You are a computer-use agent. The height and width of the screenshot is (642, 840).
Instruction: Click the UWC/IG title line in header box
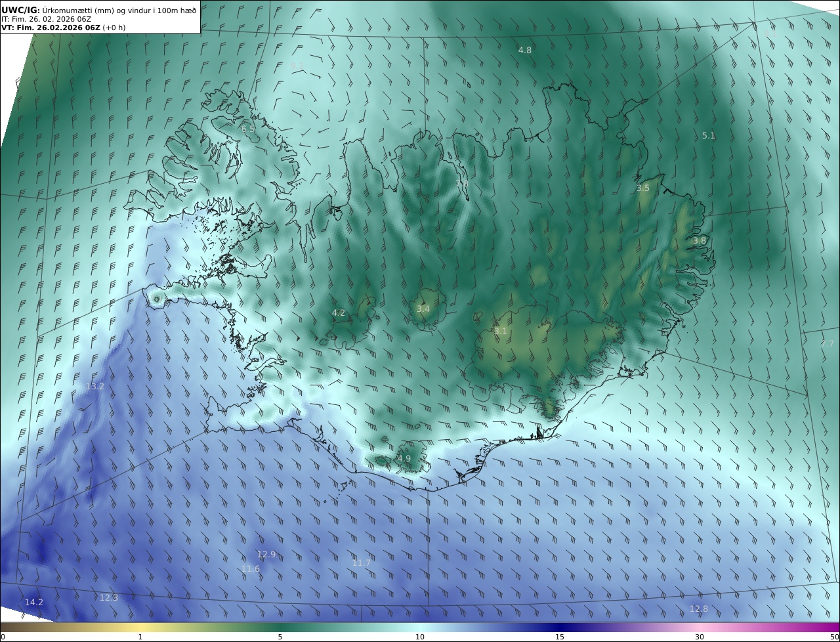point(99,10)
